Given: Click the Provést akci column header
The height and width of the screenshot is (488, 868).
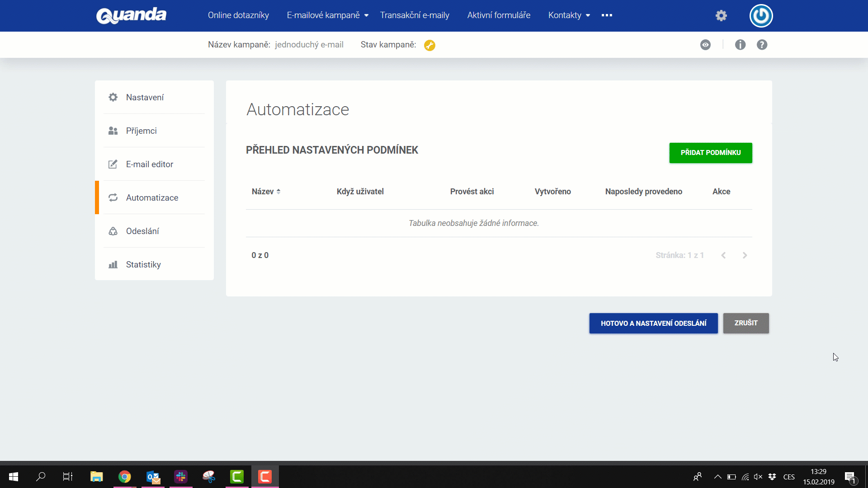Looking at the screenshot, I should coord(472,192).
